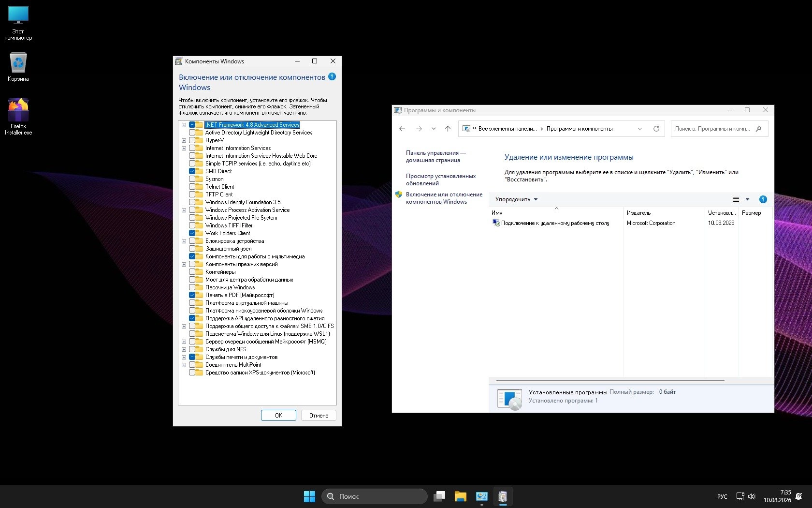Image resolution: width=812 pixels, height=508 pixels.
Task: Expand 'Компоненты прежних версий' node
Action: click(x=184, y=264)
